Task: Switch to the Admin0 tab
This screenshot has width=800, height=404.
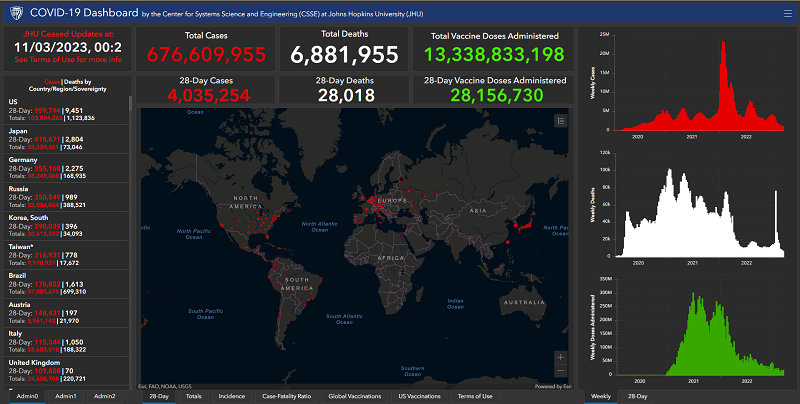Action: pyautogui.click(x=27, y=396)
